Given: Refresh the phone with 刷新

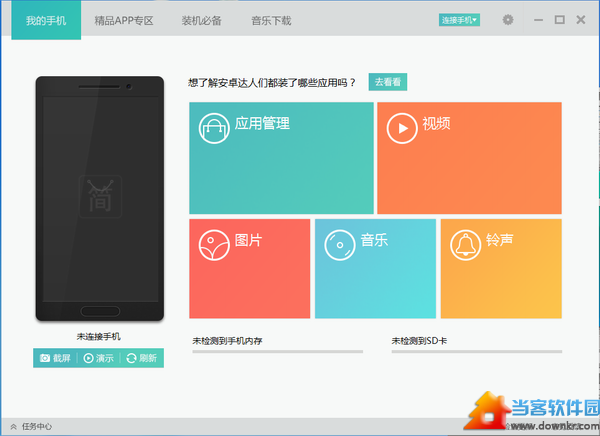Looking at the screenshot, I should pyautogui.click(x=142, y=358).
